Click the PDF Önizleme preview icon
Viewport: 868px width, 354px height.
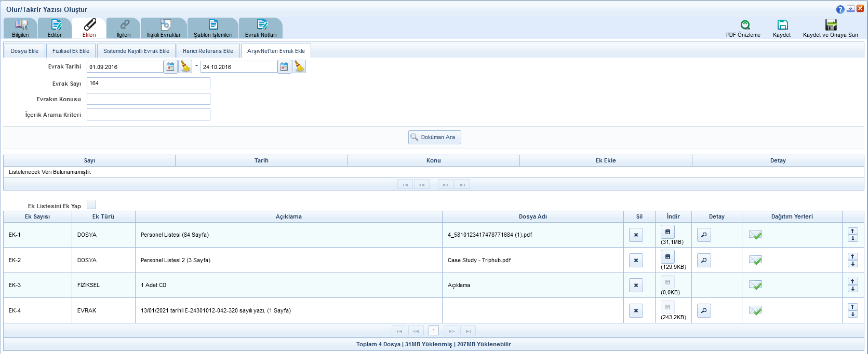pos(745,25)
